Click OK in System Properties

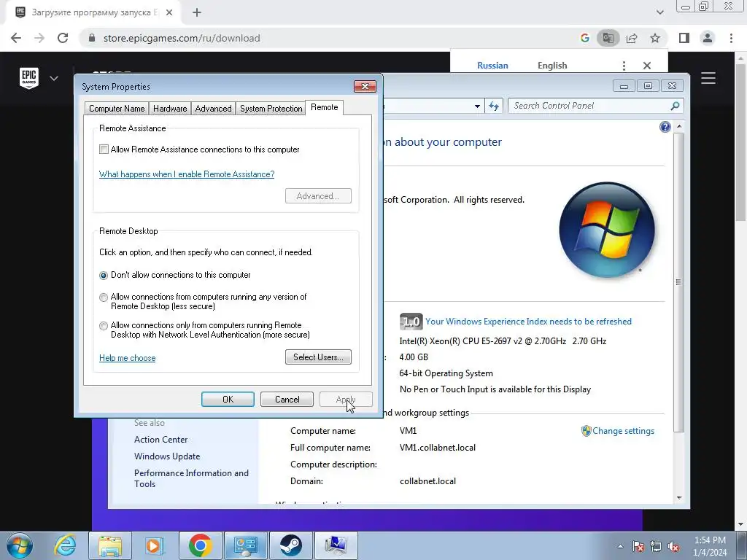click(228, 399)
